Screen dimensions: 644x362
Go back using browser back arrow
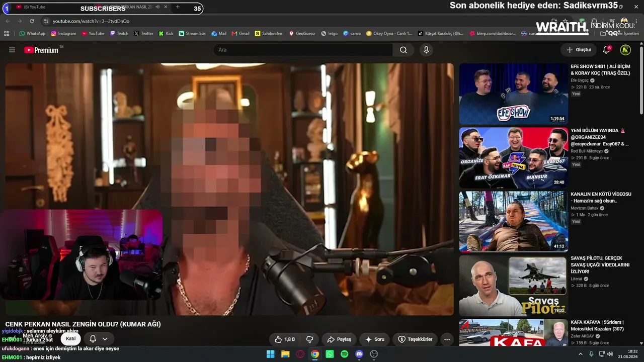pyautogui.click(x=8, y=21)
